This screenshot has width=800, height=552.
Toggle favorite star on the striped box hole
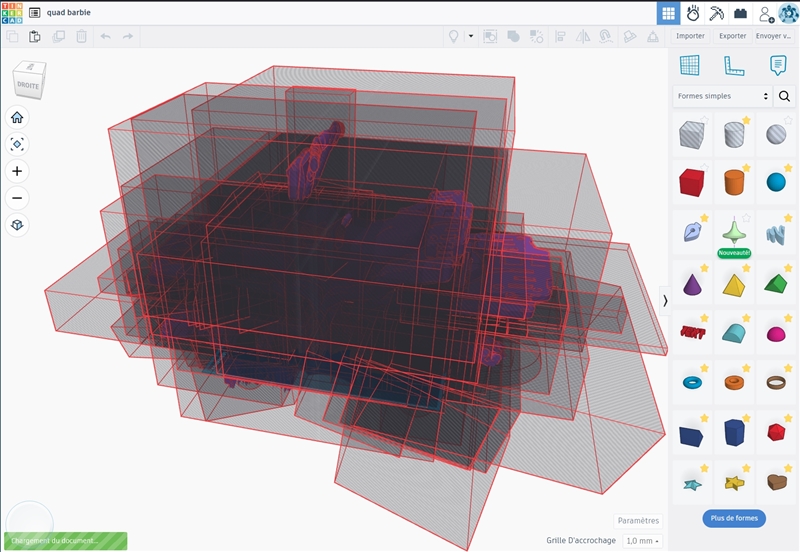[x=705, y=120]
